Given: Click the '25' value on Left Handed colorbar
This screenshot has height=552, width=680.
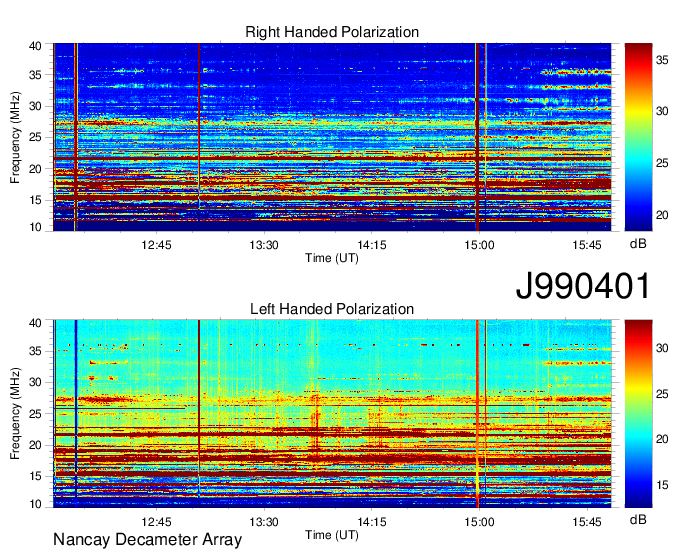Looking at the screenshot, I should click(x=662, y=394).
